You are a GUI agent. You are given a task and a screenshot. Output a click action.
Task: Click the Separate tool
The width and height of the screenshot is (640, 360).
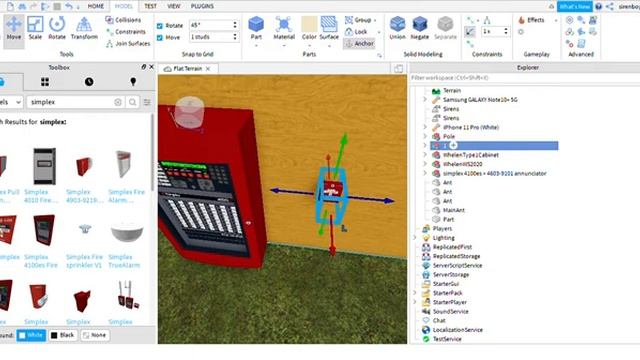445,28
